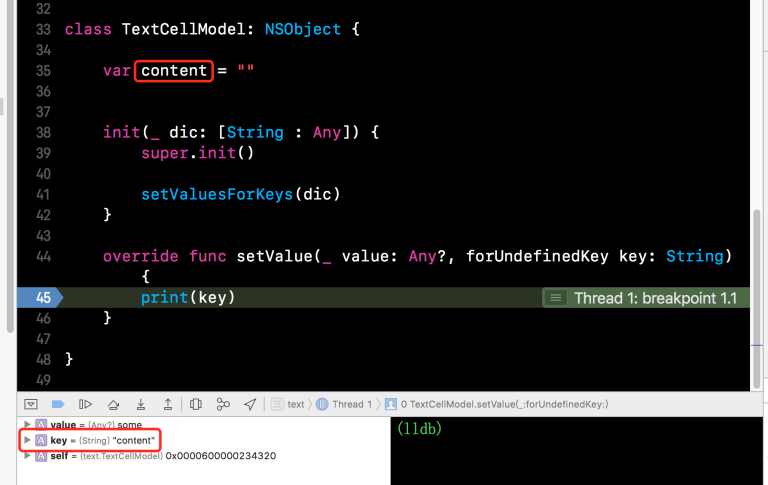Toggle breakpoints activation button
The image size is (768, 485).
coord(58,404)
